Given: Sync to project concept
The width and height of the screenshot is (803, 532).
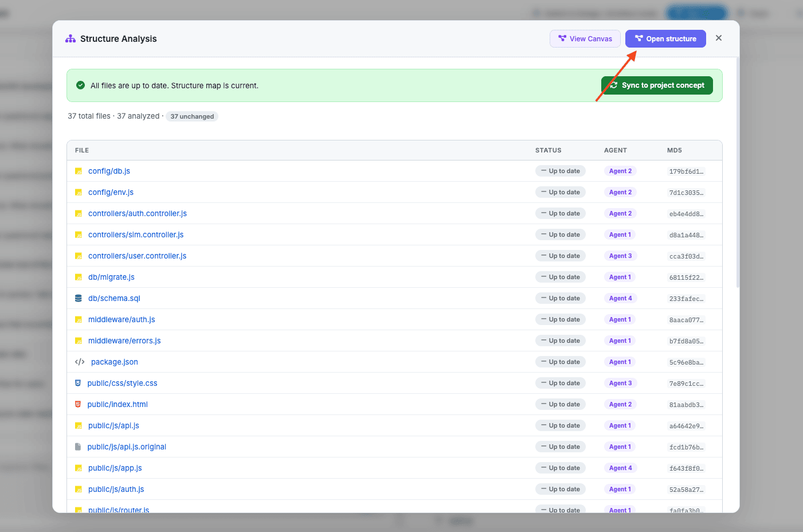Looking at the screenshot, I should tap(657, 85).
